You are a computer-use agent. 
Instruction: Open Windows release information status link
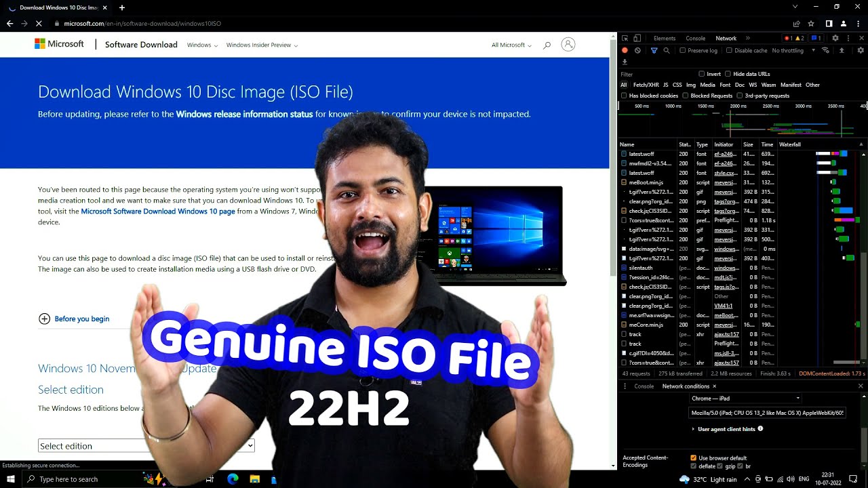click(x=244, y=115)
